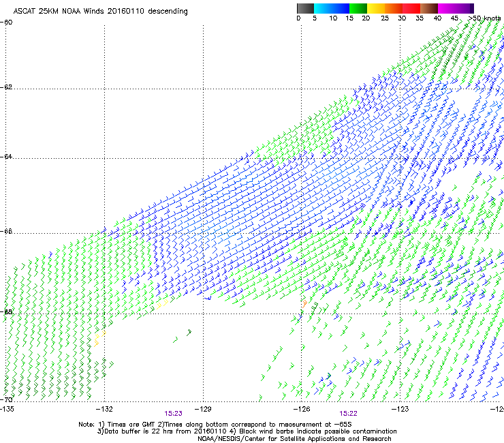Click the brown 35-40 knots color segment
This screenshot has height=443, width=504.
pyautogui.click(x=429, y=8)
